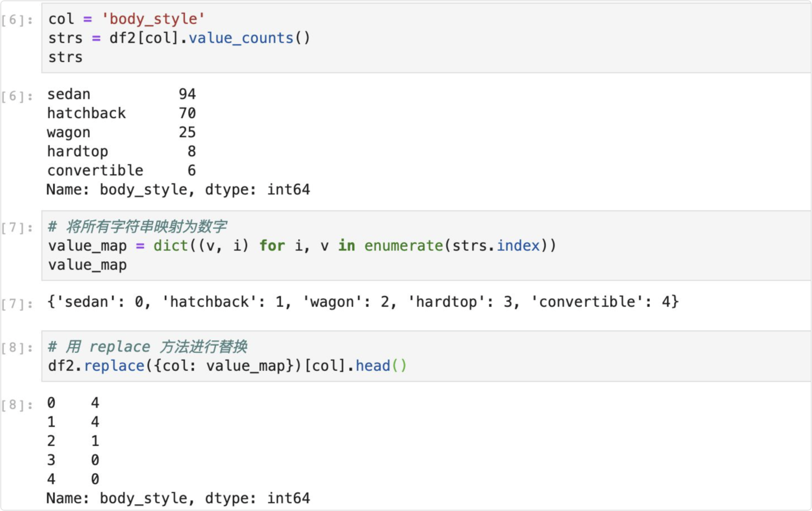812x511 pixels.
Task: Click the 'sedan' row in output 6
Action: [x=121, y=94]
